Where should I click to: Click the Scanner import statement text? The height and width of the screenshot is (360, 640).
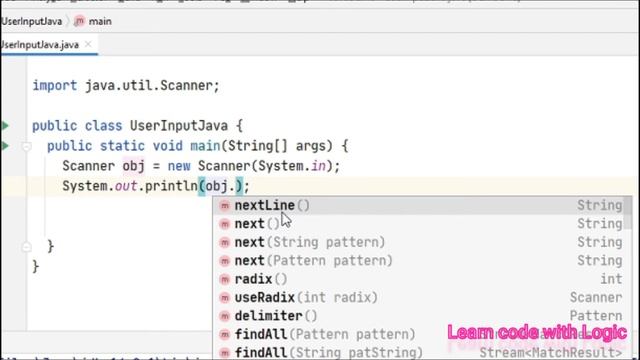126,86
